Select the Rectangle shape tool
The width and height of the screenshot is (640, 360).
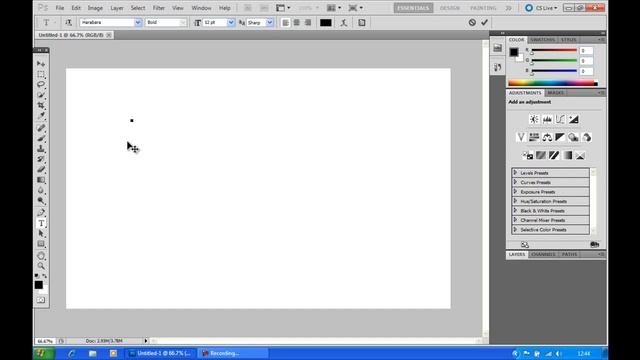[41, 244]
